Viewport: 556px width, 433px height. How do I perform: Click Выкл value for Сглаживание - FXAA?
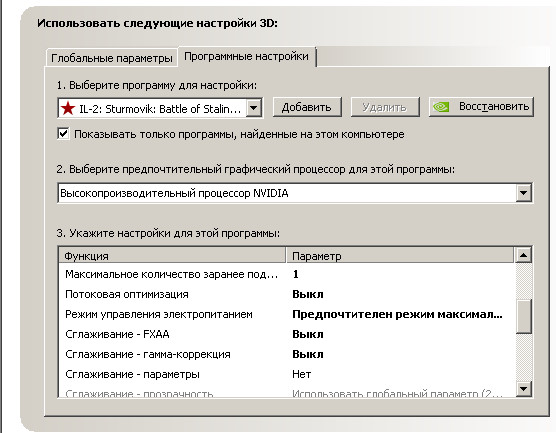tap(308, 334)
